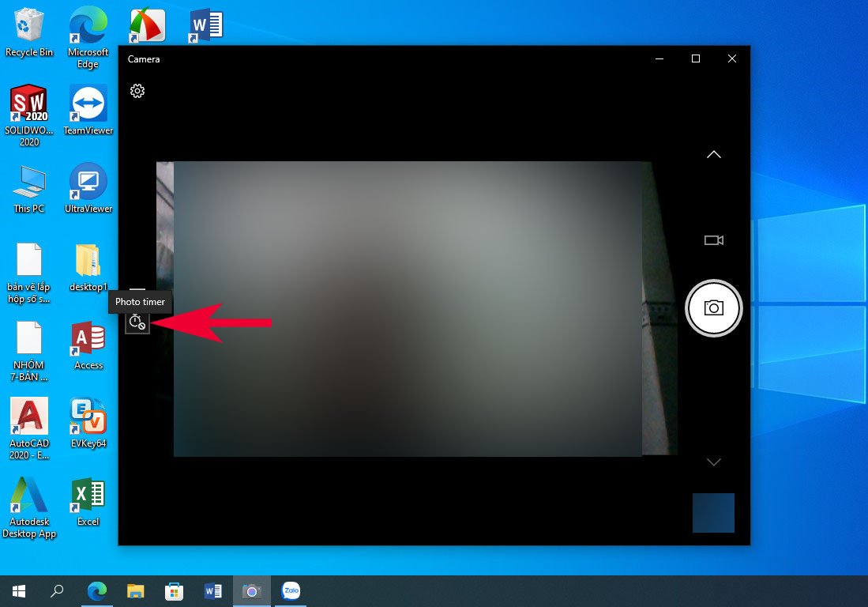Open File Explorer in taskbar

pos(136,590)
